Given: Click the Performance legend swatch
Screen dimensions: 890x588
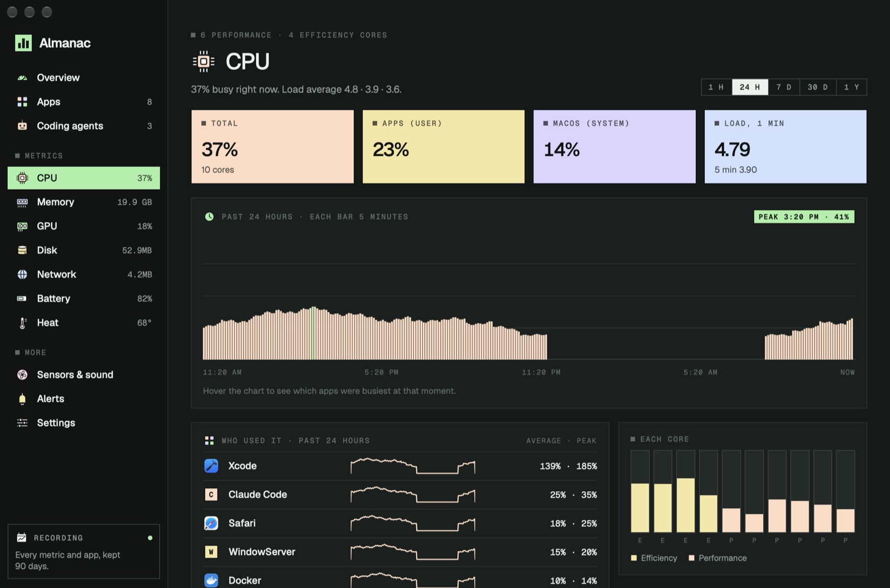Looking at the screenshot, I should coord(691,558).
